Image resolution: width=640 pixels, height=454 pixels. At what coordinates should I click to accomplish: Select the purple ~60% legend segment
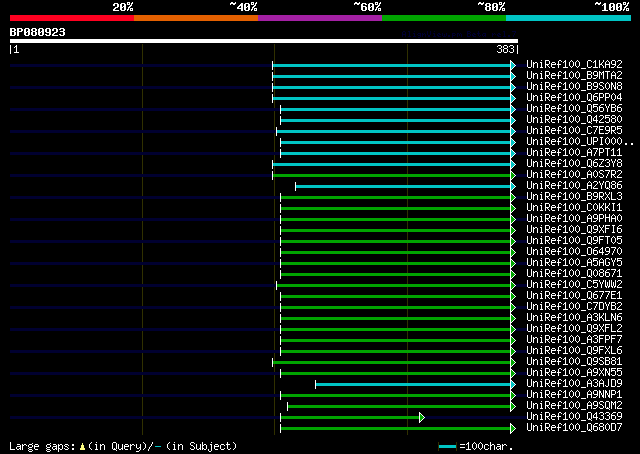pyautogui.click(x=320, y=18)
